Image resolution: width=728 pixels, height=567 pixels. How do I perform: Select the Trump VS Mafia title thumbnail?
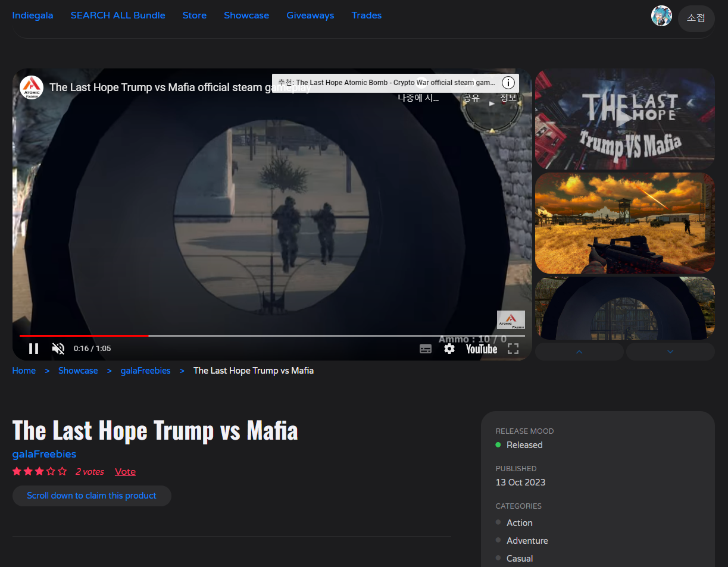tap(624, 119)
